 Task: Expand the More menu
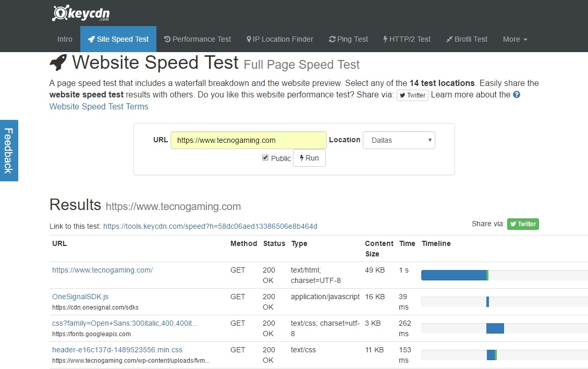(515, 39)
